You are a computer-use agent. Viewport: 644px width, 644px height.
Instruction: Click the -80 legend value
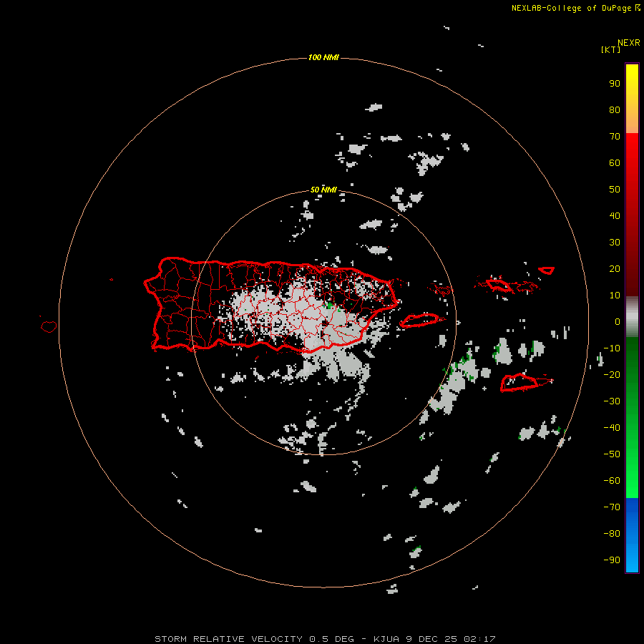tap(612, 534)
